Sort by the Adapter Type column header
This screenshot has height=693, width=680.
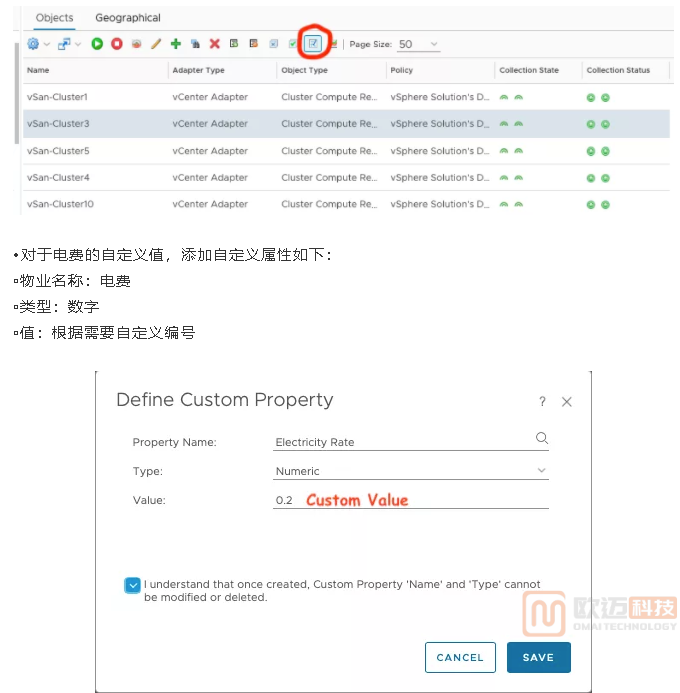click(198, 70)
